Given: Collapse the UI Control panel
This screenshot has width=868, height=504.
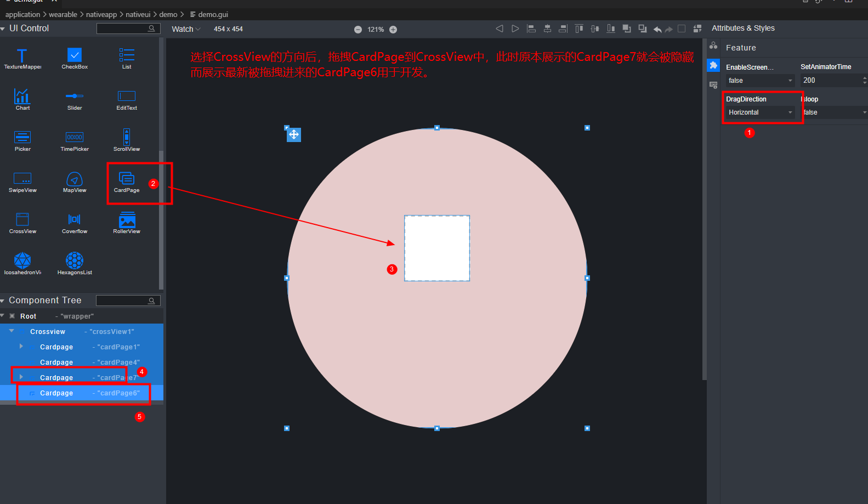Looking at the screenshot, I should point(3,29).
